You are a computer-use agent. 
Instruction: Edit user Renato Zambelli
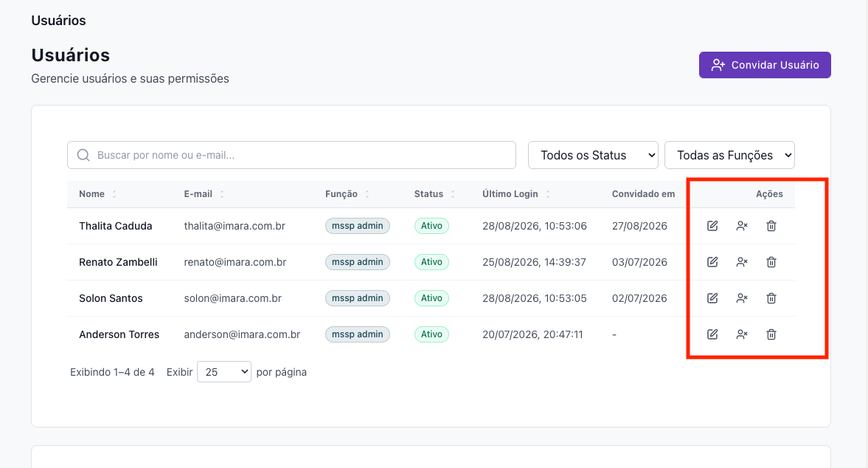[712, 262]
